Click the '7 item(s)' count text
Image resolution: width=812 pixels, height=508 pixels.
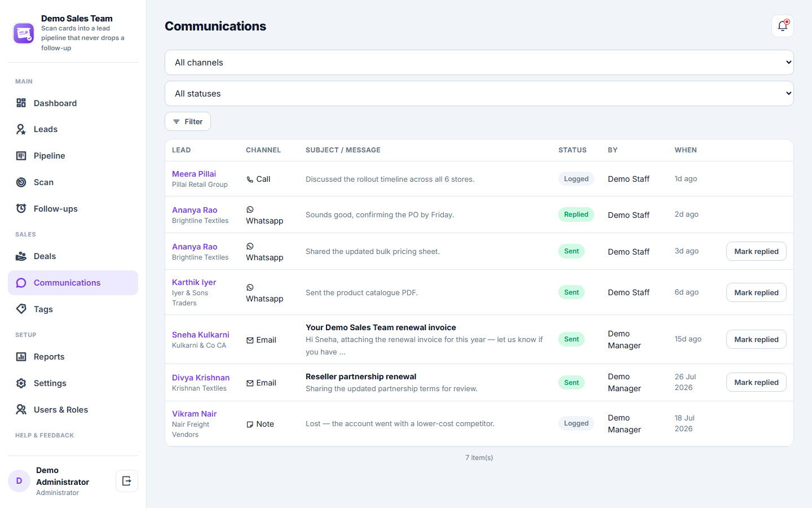479,458
